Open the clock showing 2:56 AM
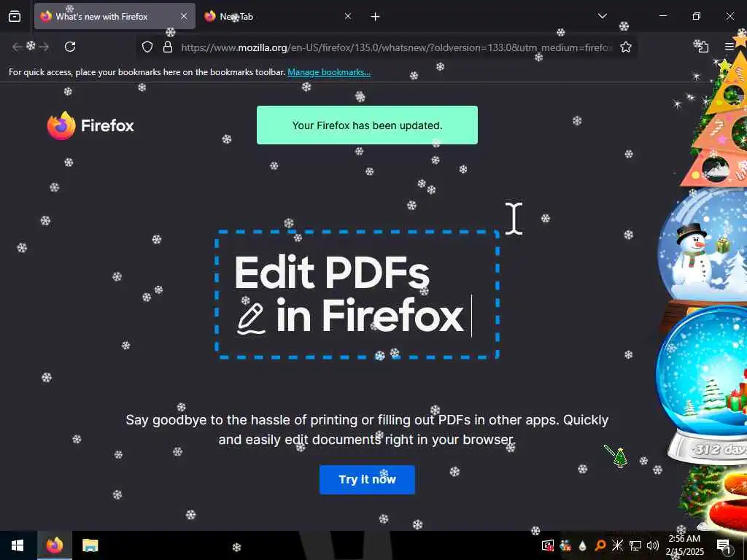The image size is (747, 560). 684,545
